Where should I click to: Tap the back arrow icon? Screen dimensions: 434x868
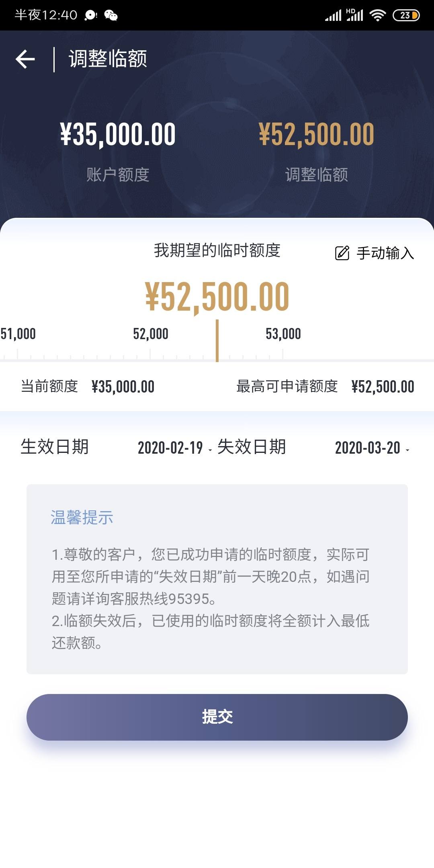pos(25,59)
